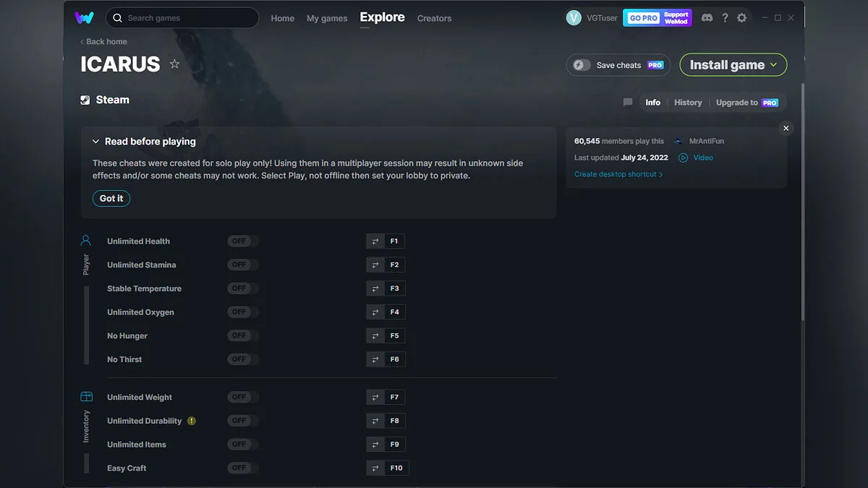The image size is (868, 488).
Task: Go to My games tab
Action: click(x=327, y=19)
